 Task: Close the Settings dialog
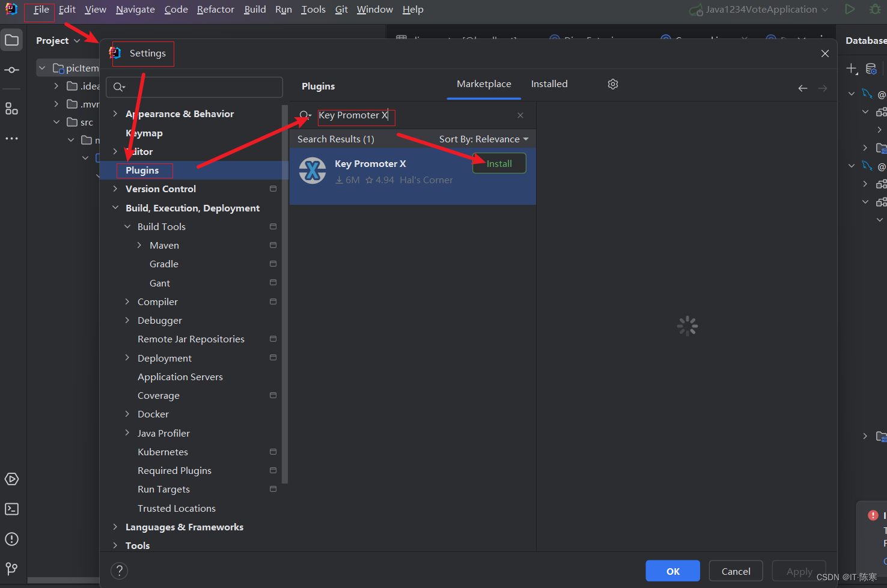(x=825, y=53)
